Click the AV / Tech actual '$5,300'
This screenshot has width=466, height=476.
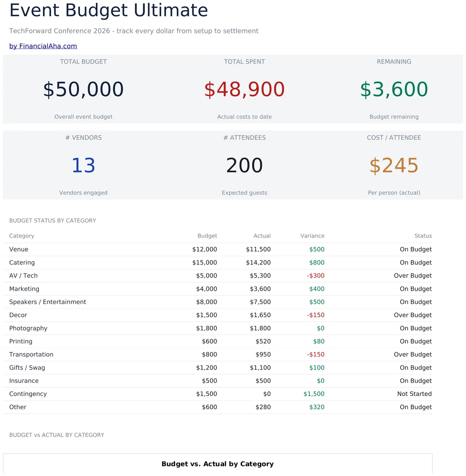tap(260, 276)
